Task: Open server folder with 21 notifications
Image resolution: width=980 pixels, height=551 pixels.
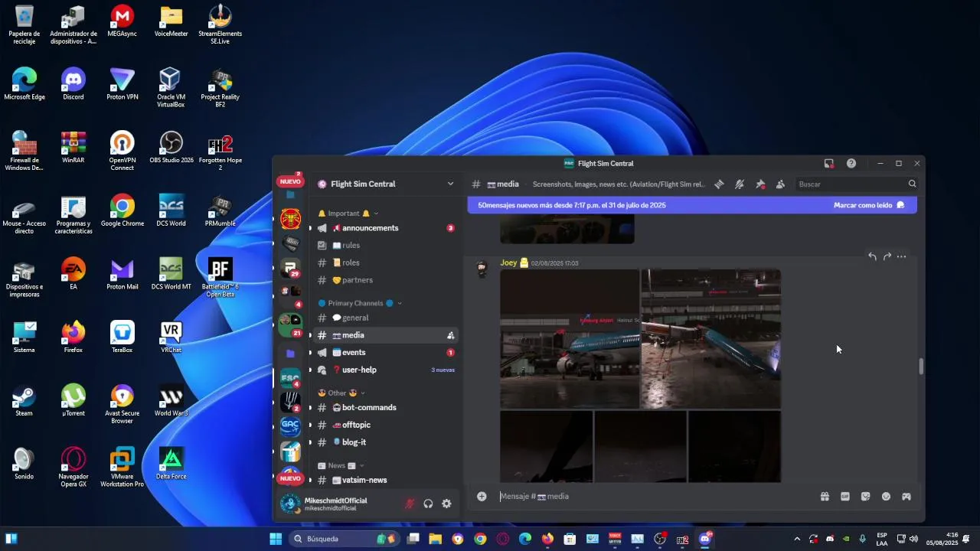Action: [x=290, y=324]
